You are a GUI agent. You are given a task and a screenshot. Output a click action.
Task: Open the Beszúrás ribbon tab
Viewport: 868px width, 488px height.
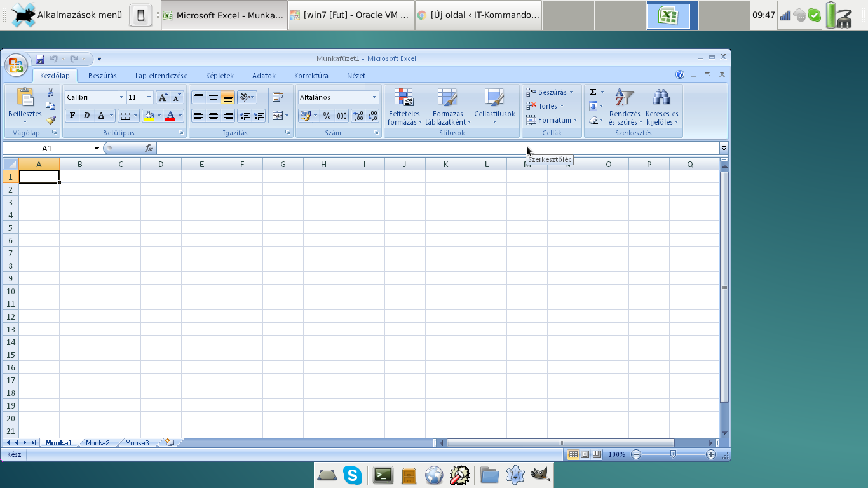102,76
